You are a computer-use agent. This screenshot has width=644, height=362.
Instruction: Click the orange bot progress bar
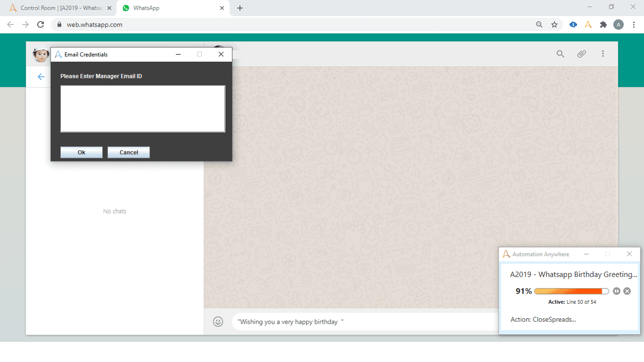coord(572,291)
